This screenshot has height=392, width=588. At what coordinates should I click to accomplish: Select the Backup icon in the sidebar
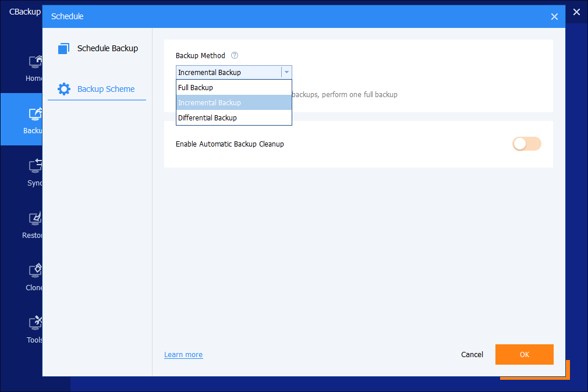[35, 114]
